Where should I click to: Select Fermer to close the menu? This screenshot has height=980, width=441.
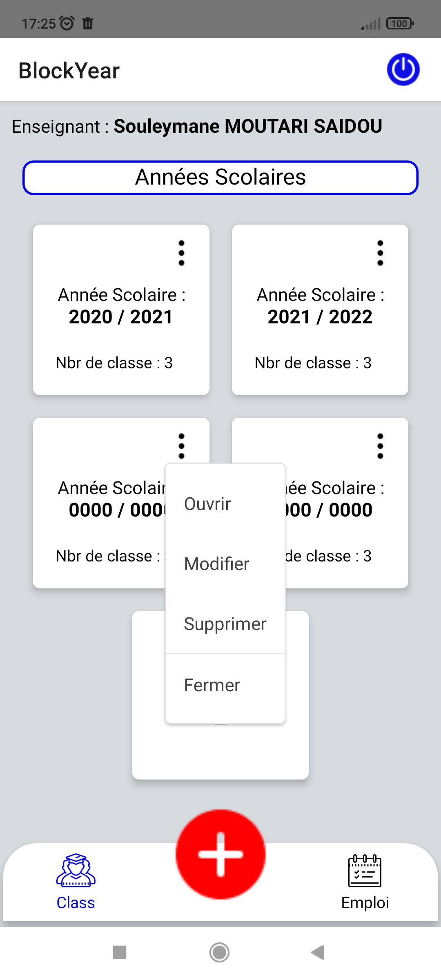coord(212,685)
